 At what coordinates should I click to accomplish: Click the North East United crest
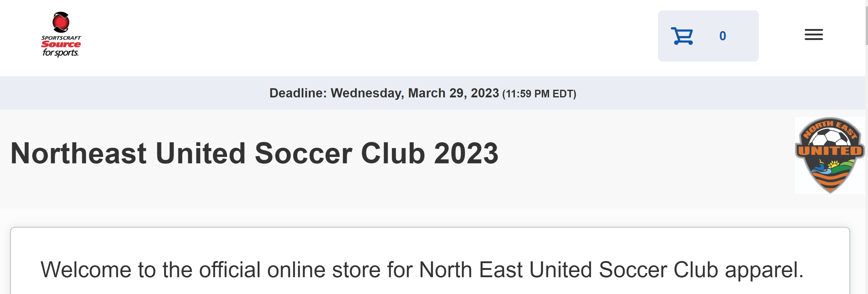pos(829,155)
